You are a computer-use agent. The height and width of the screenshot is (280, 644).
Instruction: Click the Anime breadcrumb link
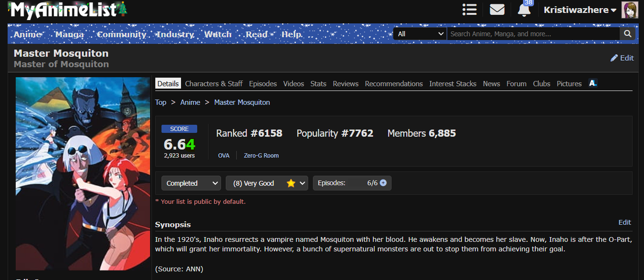pyautogui.click(x=190, y=102)
